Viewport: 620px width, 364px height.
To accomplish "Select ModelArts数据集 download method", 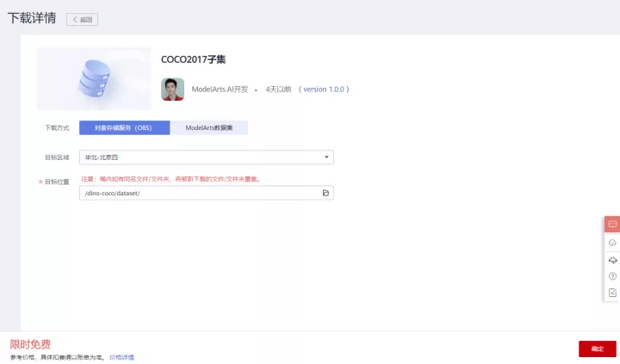I will pos(209,127).
